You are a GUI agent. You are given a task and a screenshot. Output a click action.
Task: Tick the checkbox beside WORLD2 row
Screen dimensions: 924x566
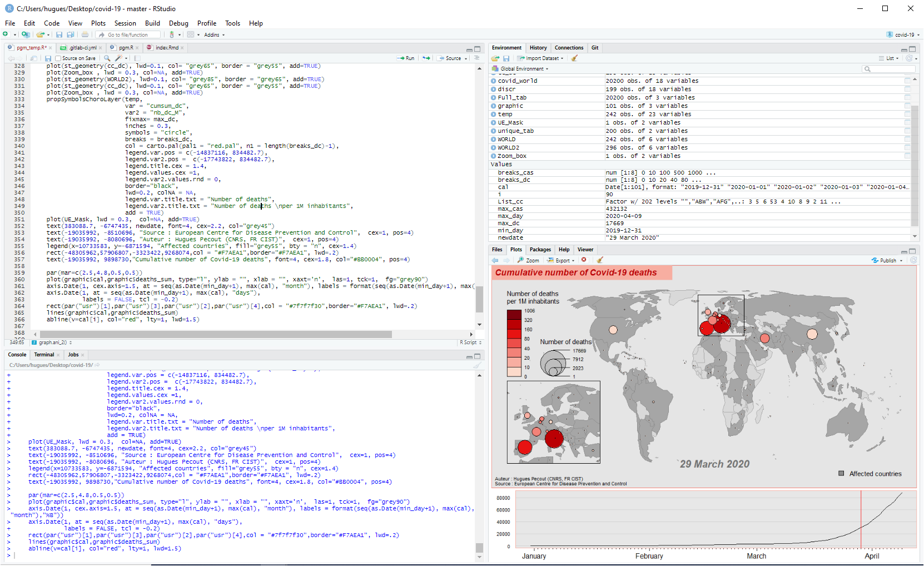[907, 148]
